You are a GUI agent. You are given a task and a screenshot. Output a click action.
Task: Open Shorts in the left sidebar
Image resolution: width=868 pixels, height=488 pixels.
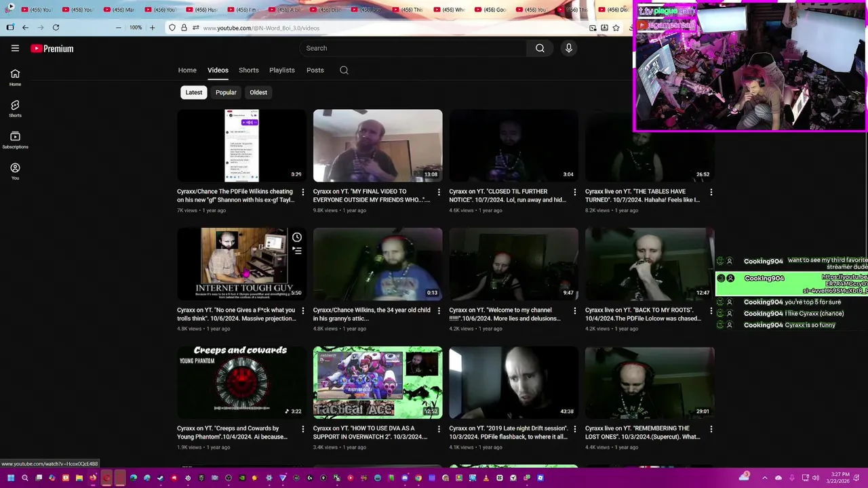point(15,108)
